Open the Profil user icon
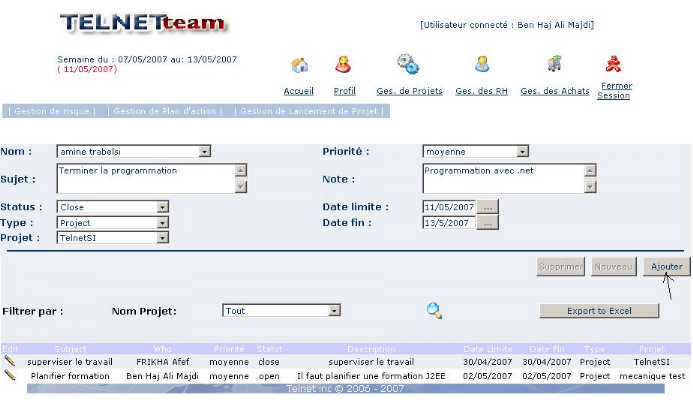The width and height of the screenshot is (693, 400). (x=343, y=67)
